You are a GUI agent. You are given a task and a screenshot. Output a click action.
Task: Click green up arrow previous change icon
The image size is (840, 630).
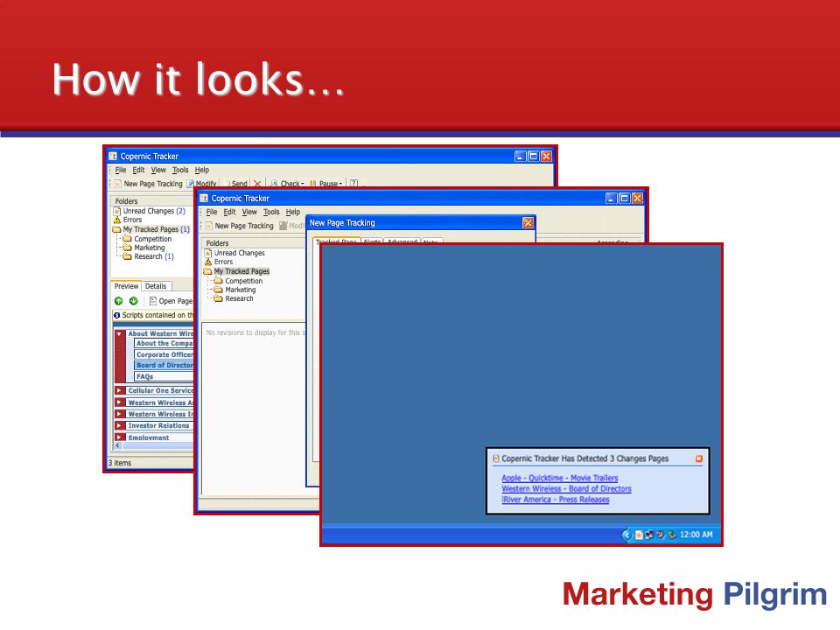[x=119, y=301]
